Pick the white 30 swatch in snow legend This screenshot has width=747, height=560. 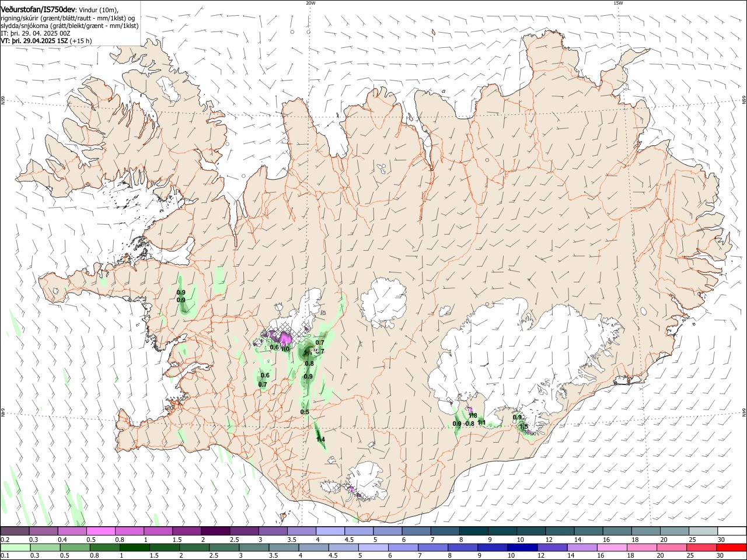tap(731, 531)
